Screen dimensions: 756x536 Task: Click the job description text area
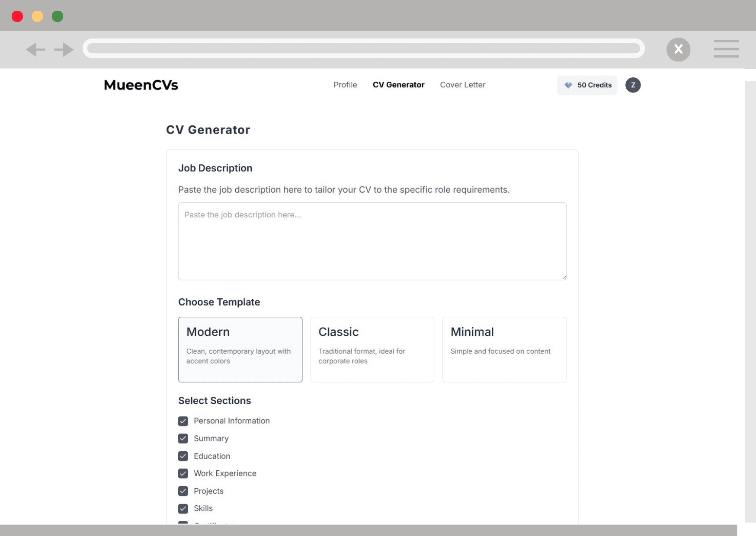372,241
